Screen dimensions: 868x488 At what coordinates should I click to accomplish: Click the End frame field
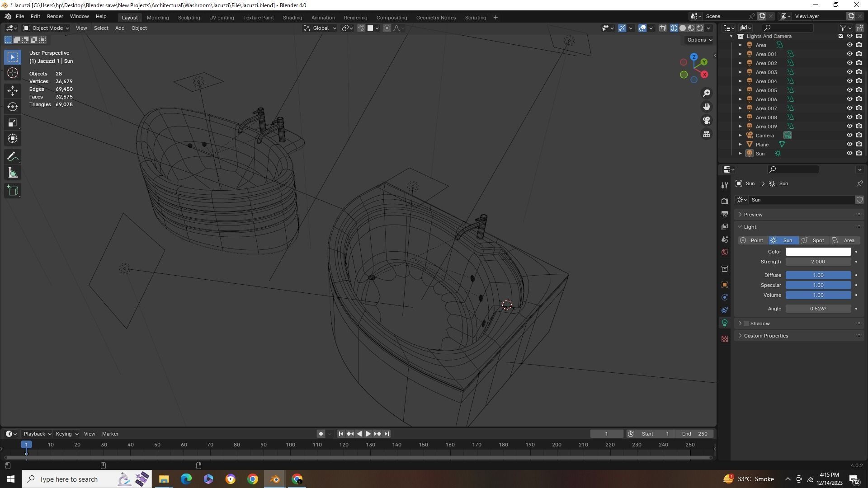pyautogui.click(x=695, y=434)
